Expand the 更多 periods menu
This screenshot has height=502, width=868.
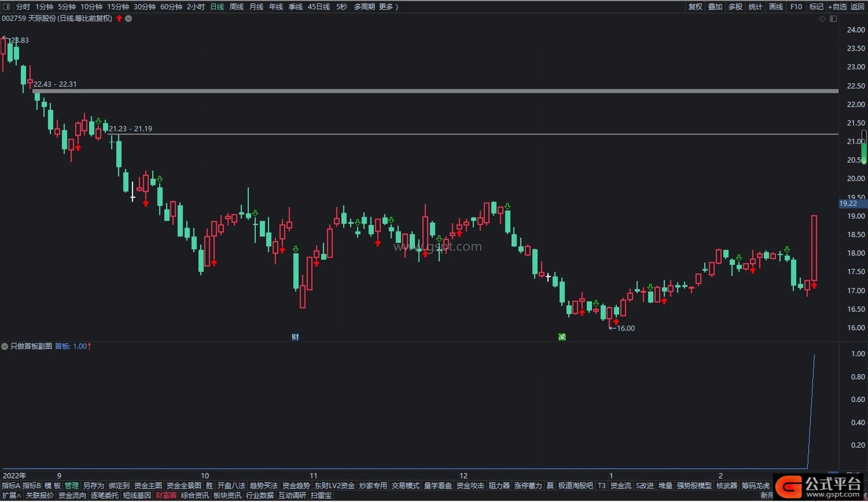click(388, 7)
